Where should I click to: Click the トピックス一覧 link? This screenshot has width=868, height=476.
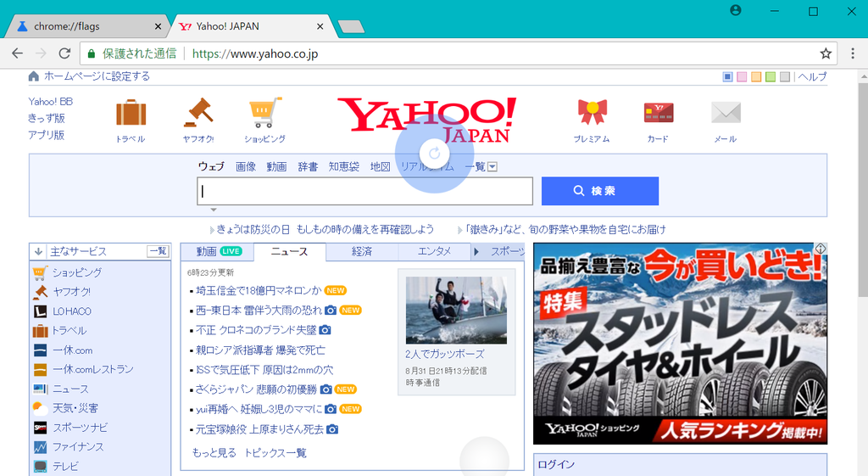[x=275, y=453]
